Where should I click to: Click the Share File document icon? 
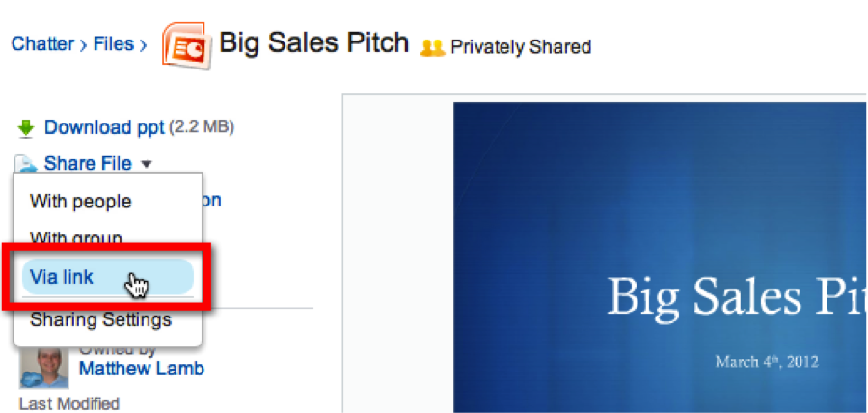click(x=27, y=163)
